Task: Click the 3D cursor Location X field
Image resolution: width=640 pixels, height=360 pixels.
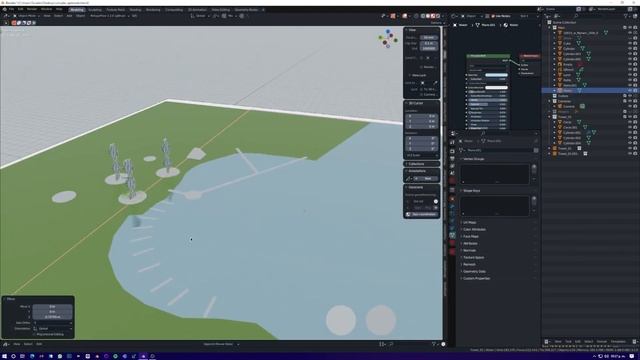Action: (421, 116)
